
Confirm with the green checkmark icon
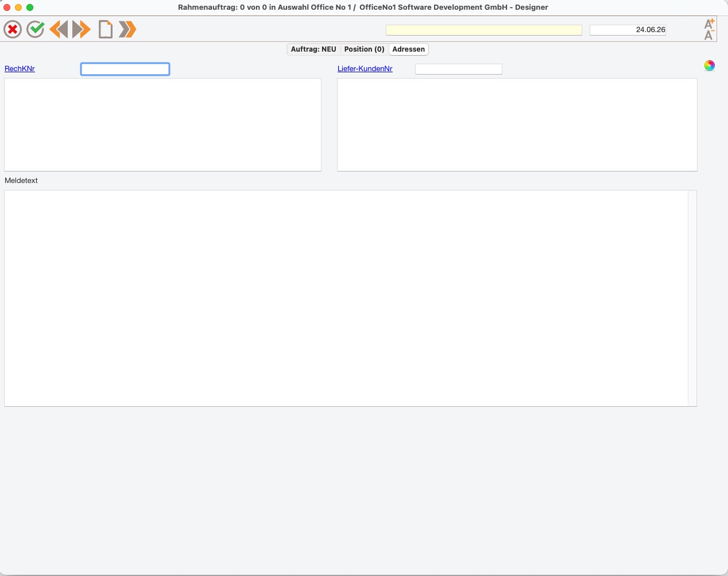pyautogui.click(x=36, y=29)
